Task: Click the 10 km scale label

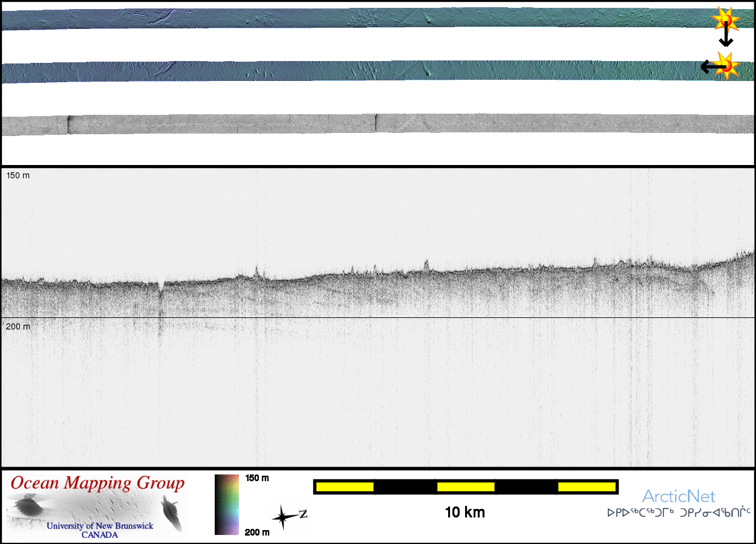Action: [x=464, y=513]
